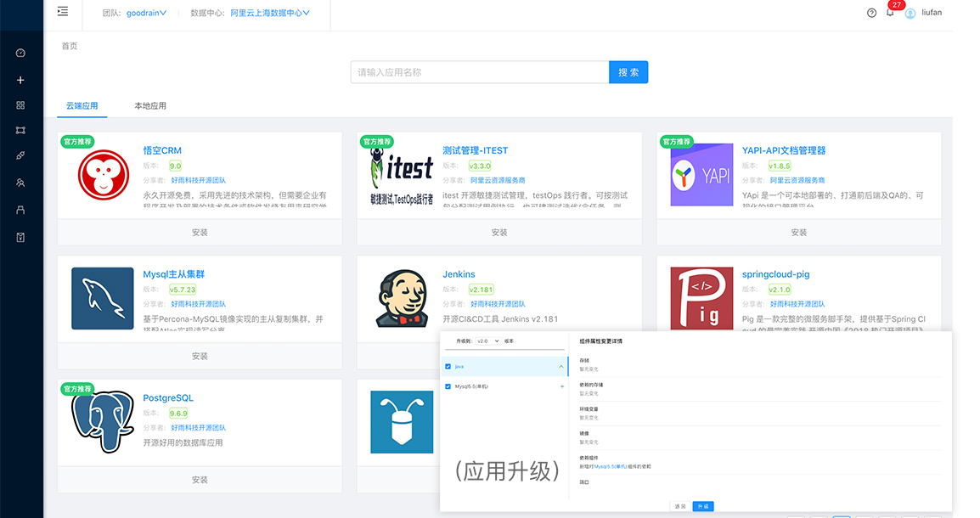Click the blue bug-bottle app logo

[x=402, y=422]
